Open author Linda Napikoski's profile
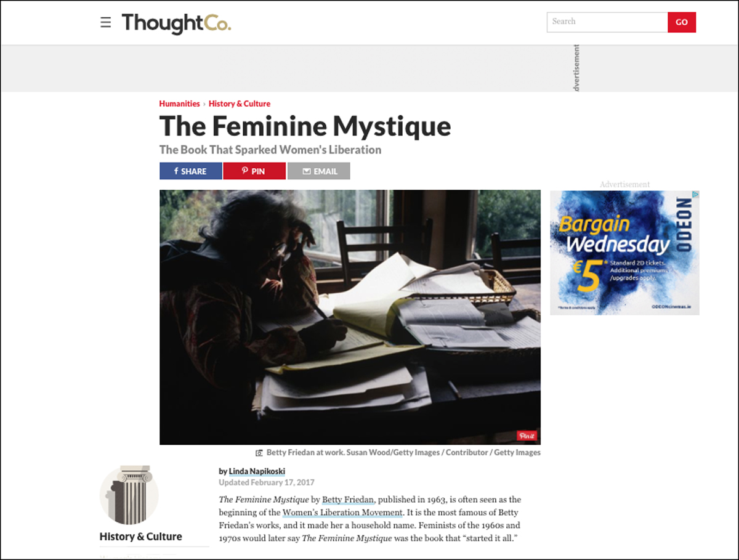 [x=257, y=471]
